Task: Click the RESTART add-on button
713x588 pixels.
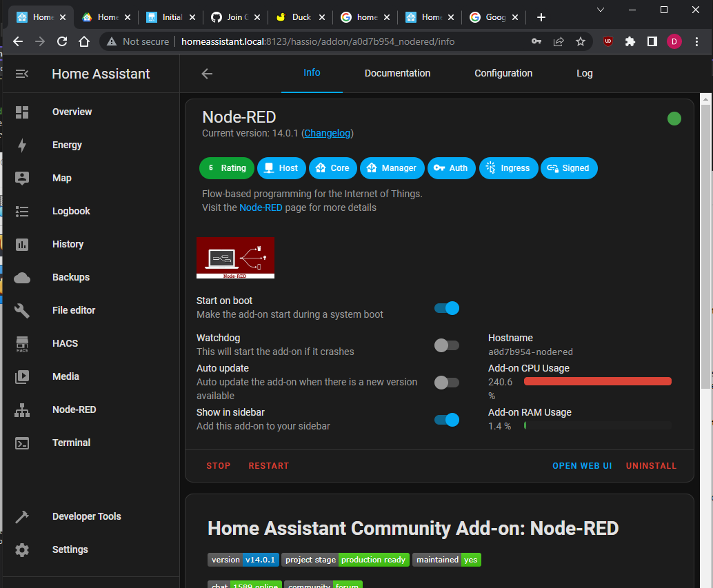Action: (x=269, y=466)
